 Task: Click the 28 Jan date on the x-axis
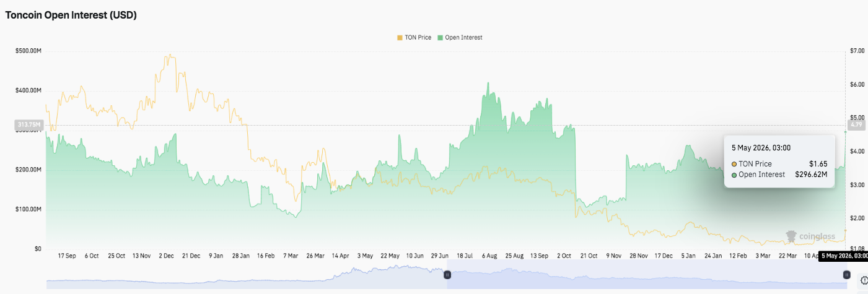241,256
